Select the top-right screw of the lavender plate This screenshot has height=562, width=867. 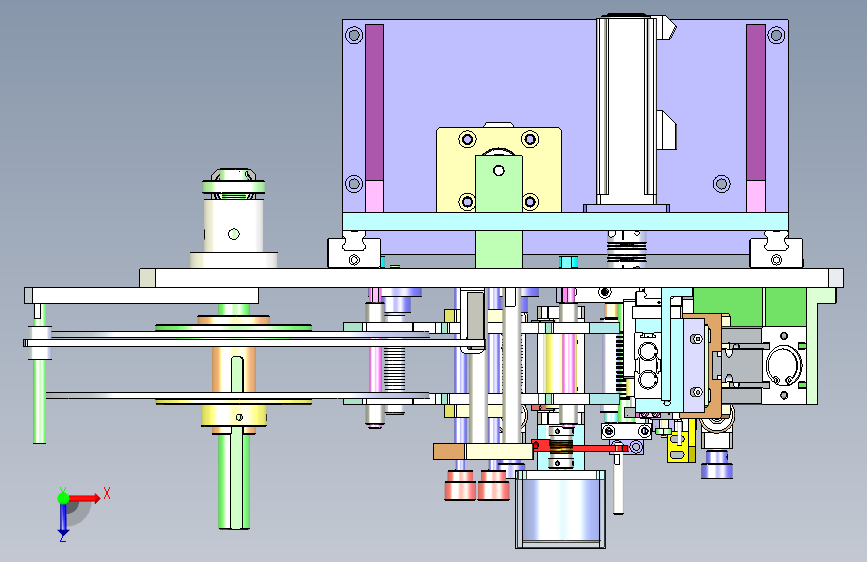[x=776, y=35]
